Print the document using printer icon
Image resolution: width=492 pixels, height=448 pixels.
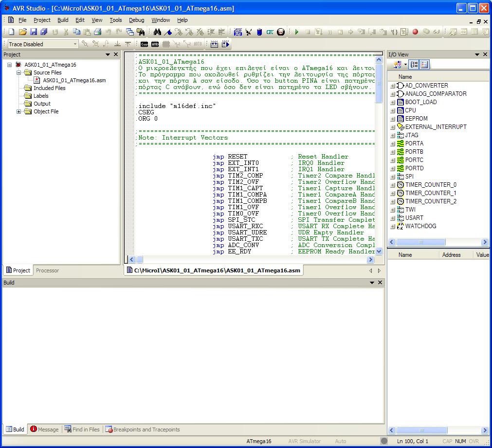98,32
